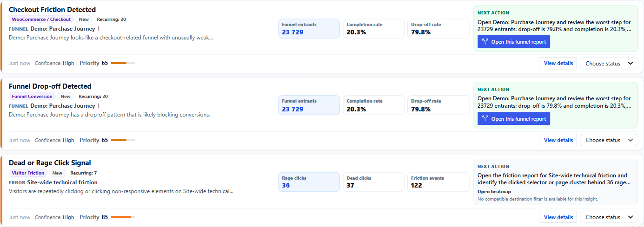Click funnel icon in Funnel Drop-off report button
Image resolution: width=644 pixels, height=227 pixels.
click(x=485, y=119)
